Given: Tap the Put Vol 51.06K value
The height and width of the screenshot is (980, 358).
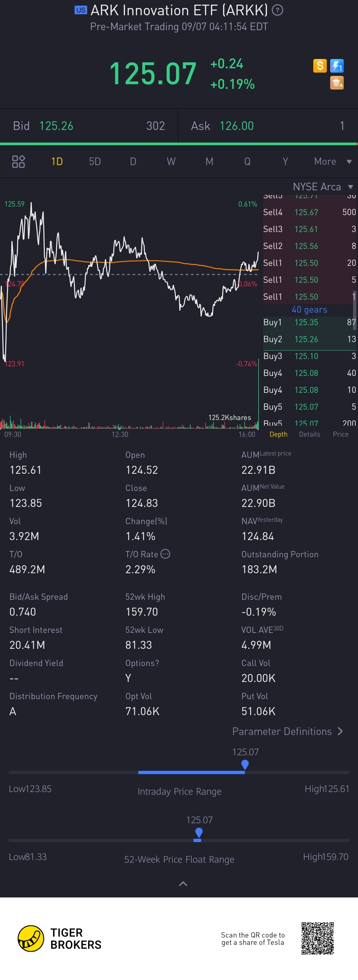Looking at the screenshot, I should 258,711.
